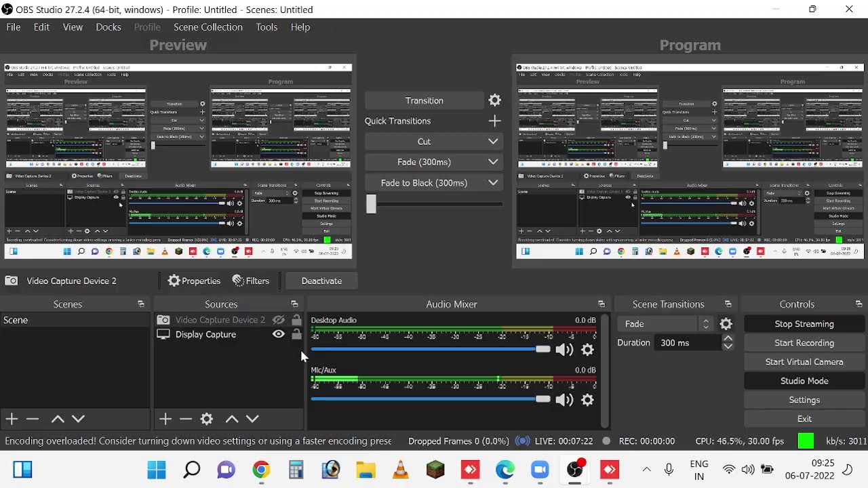
Task: Open the File menu
Action: (x=14, y=27)
